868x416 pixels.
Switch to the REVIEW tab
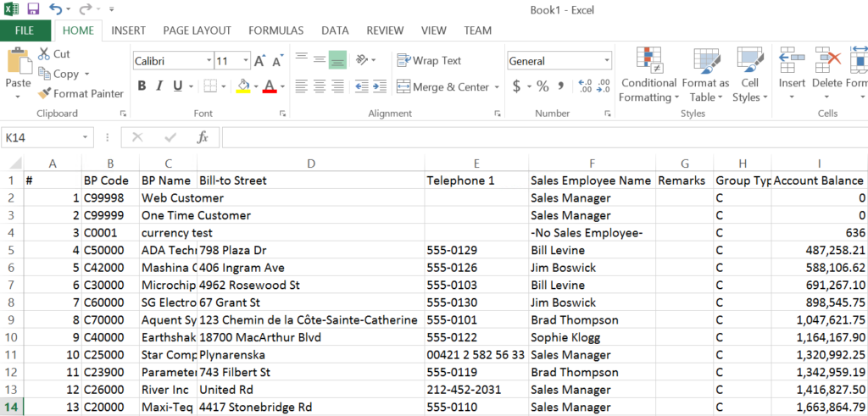(386, 31)
